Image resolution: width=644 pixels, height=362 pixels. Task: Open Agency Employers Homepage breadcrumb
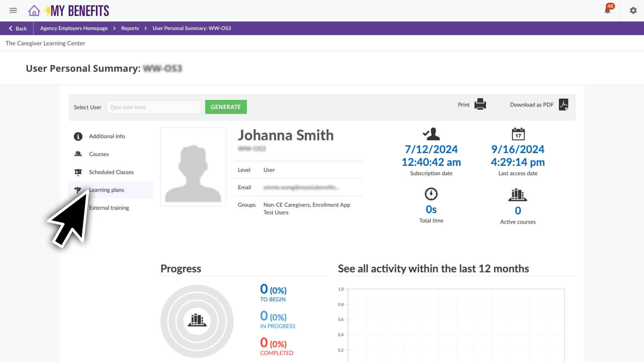74,28
